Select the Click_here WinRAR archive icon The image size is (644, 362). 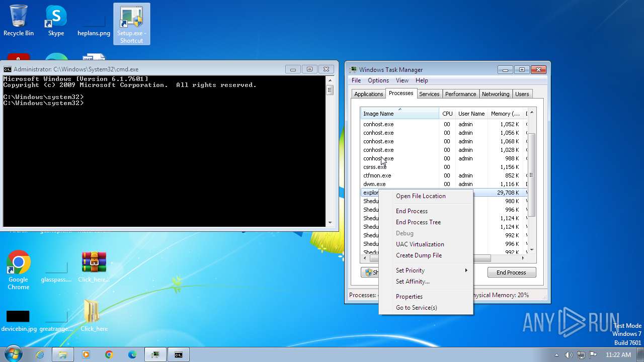click(94, 267)
